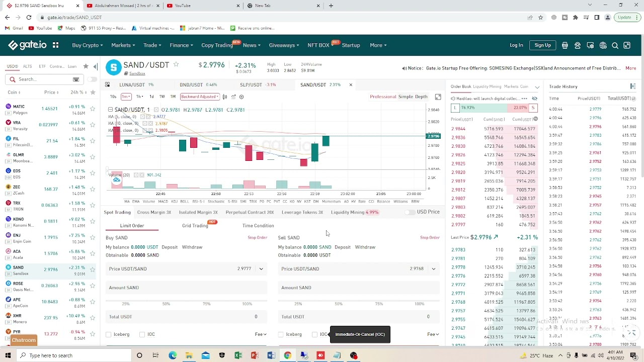
Task: Collapse the coin list sidebar arrow
Action: (x=95, y=66)
